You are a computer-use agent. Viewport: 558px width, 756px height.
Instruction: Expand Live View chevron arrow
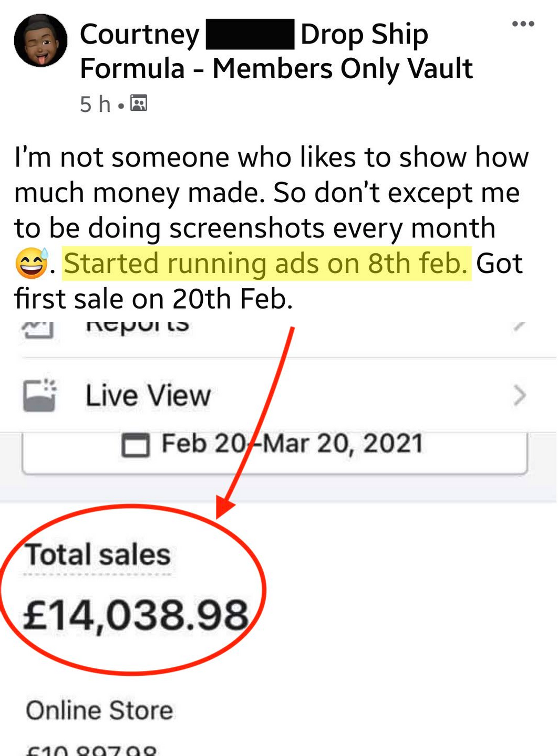point(519,395)
